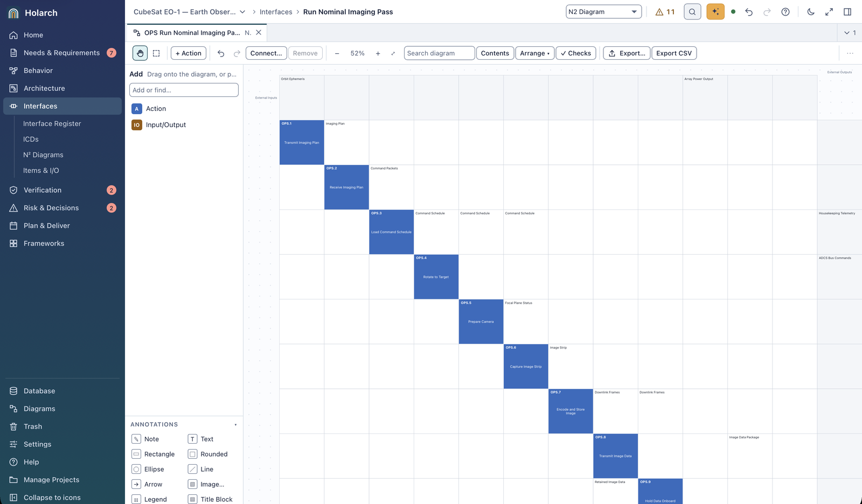Collapse the Annotations section
862x504 pixels.
tap(235, 425)
